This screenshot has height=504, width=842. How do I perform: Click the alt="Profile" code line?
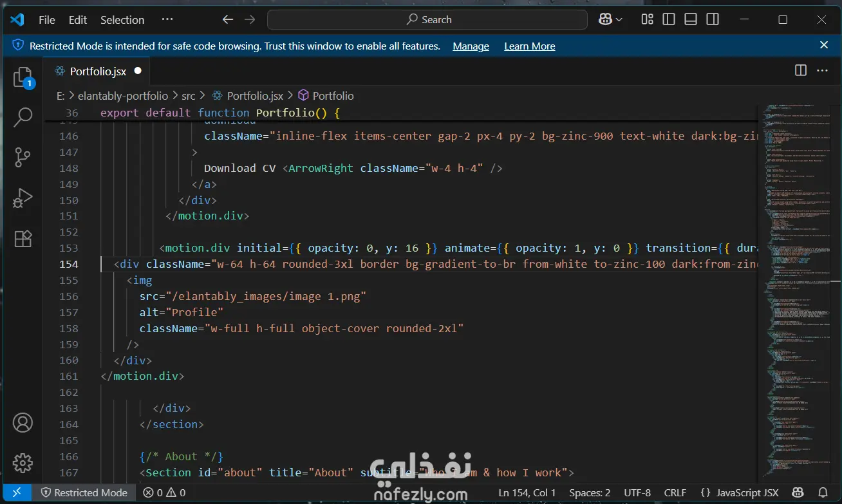(x=182, y=312)
